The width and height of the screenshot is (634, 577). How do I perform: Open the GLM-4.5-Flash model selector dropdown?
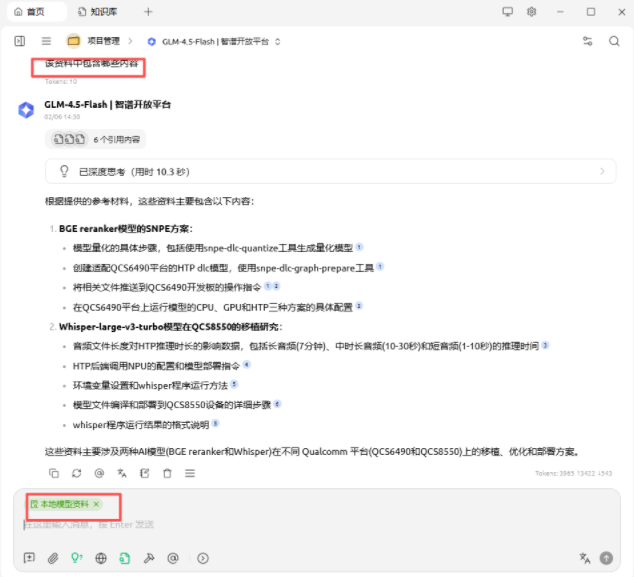coord(214,42)
